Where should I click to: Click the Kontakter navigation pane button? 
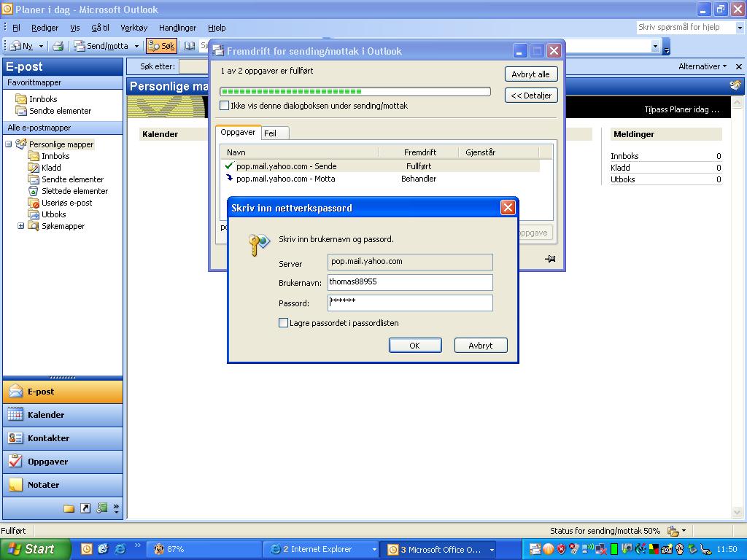(63, 438)
